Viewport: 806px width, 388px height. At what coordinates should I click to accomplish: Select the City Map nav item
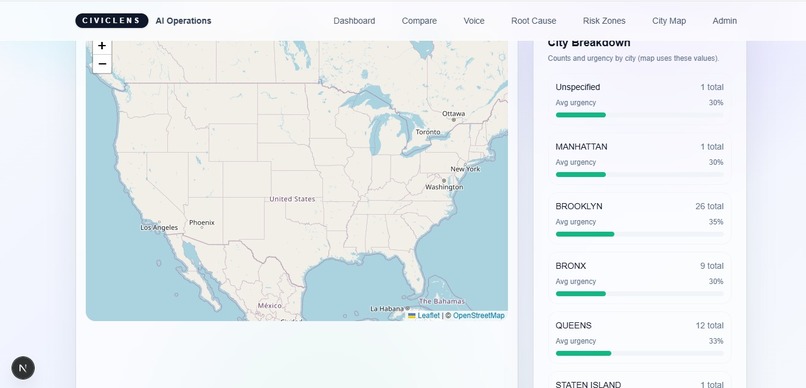(669, 21)
